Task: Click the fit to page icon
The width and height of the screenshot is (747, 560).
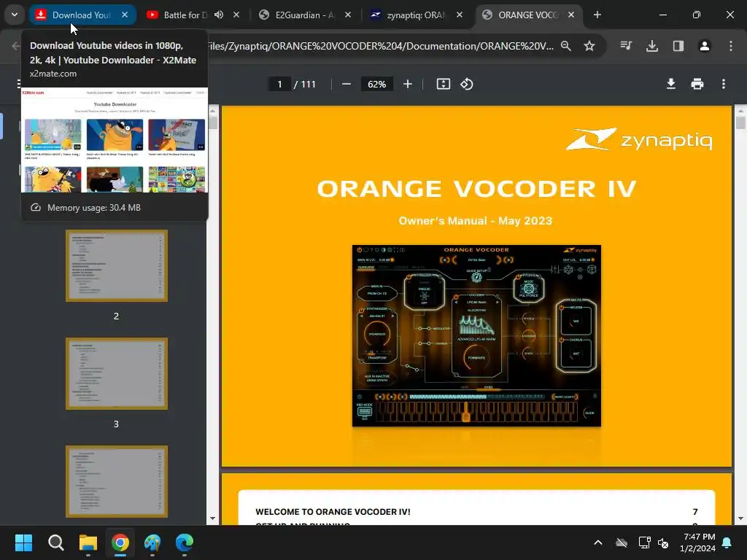Action: point(443,85)
